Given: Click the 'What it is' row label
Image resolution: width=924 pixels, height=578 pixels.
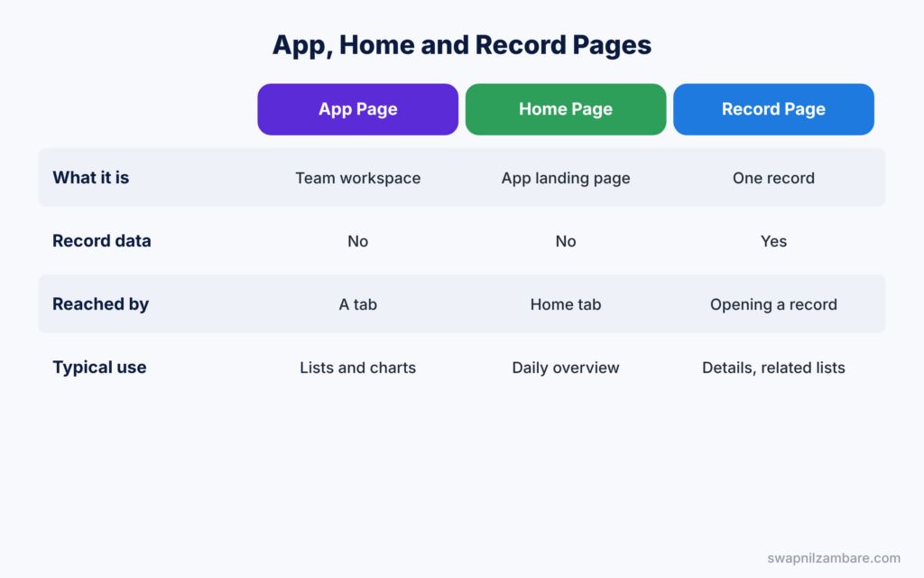Looking at the screenshot, I should pos(91,178).
